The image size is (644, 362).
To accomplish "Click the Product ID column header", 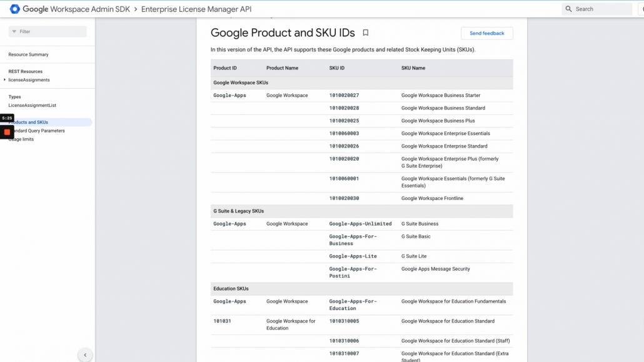I will tap(225, 68).
